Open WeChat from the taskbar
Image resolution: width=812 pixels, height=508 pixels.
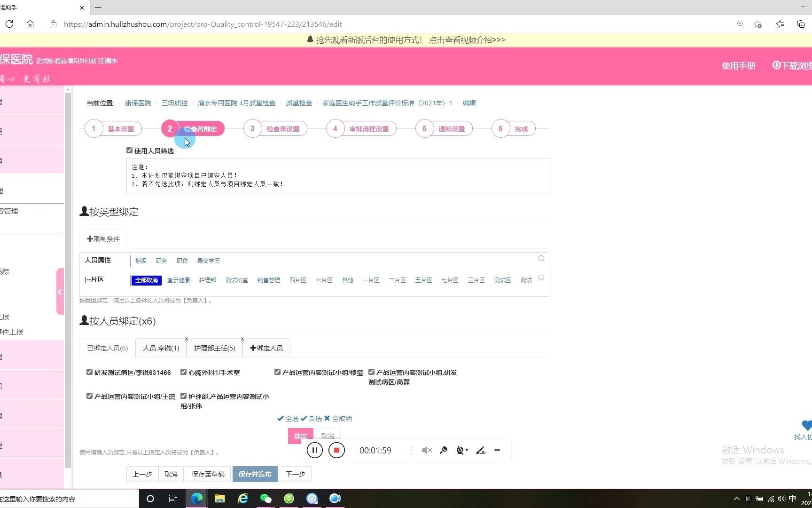pos(265,499)
